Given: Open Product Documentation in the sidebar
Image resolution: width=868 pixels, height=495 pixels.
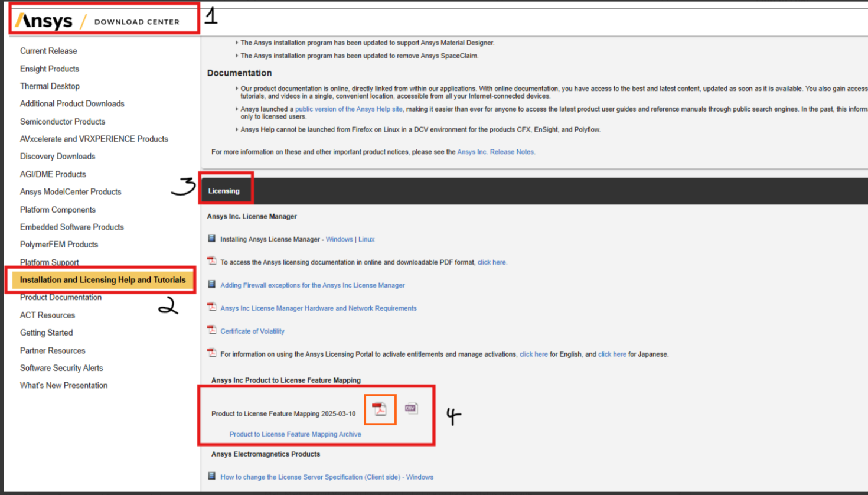Looking at the screenshot, I should coord(61,297).
